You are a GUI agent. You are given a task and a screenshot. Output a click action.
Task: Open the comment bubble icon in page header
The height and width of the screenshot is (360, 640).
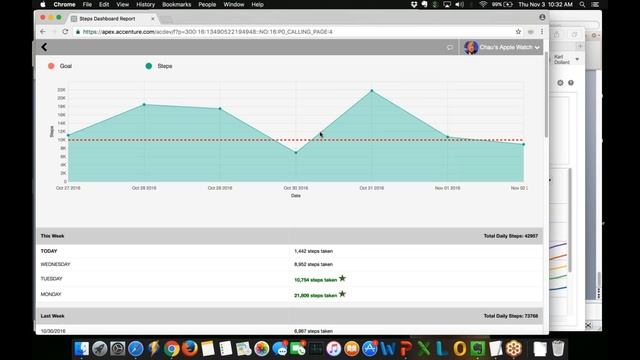(449, 48)
